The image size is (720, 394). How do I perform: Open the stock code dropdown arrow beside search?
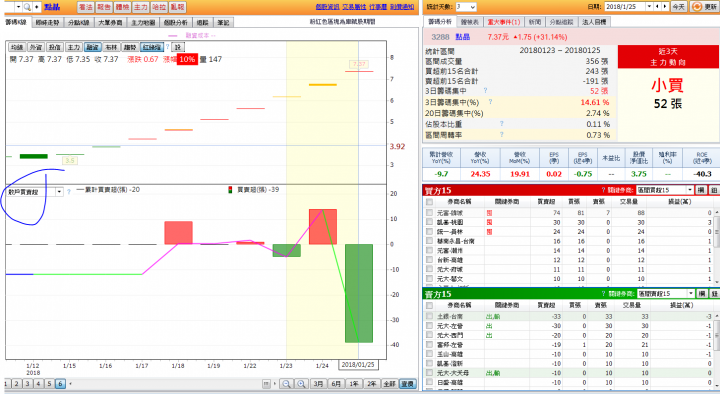18,7
